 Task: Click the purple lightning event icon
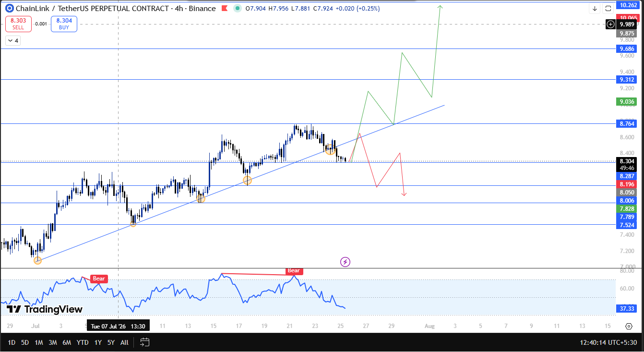click(x=346, y=262)
